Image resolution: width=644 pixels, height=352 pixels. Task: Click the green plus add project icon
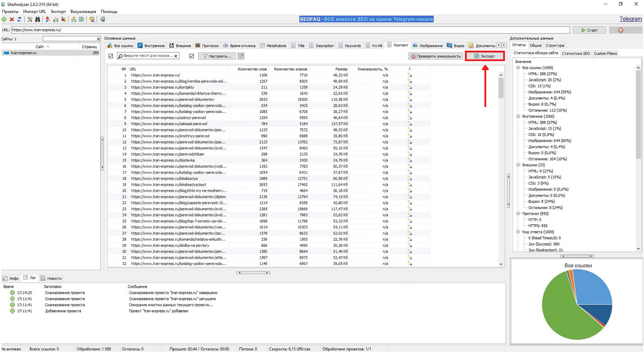coord(4,19)
